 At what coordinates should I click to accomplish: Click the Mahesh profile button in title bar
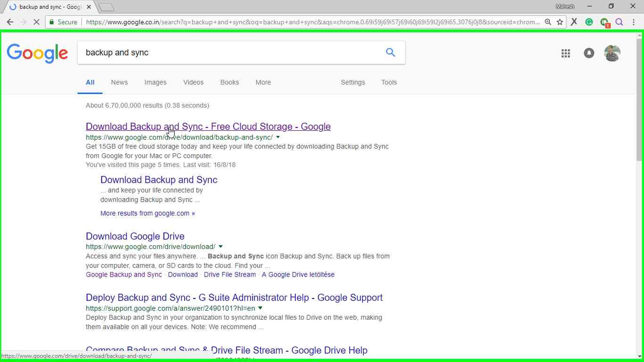[565, 7]
